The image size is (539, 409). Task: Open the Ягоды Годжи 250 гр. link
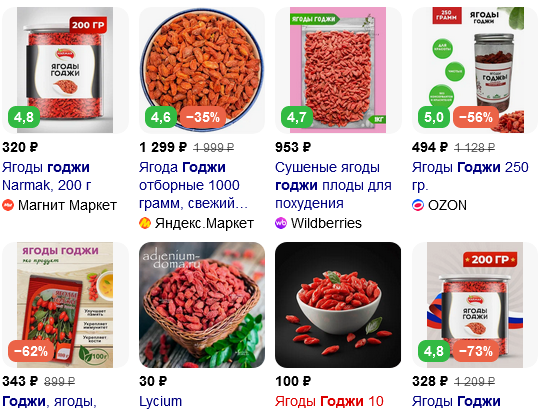pos(470,176)
